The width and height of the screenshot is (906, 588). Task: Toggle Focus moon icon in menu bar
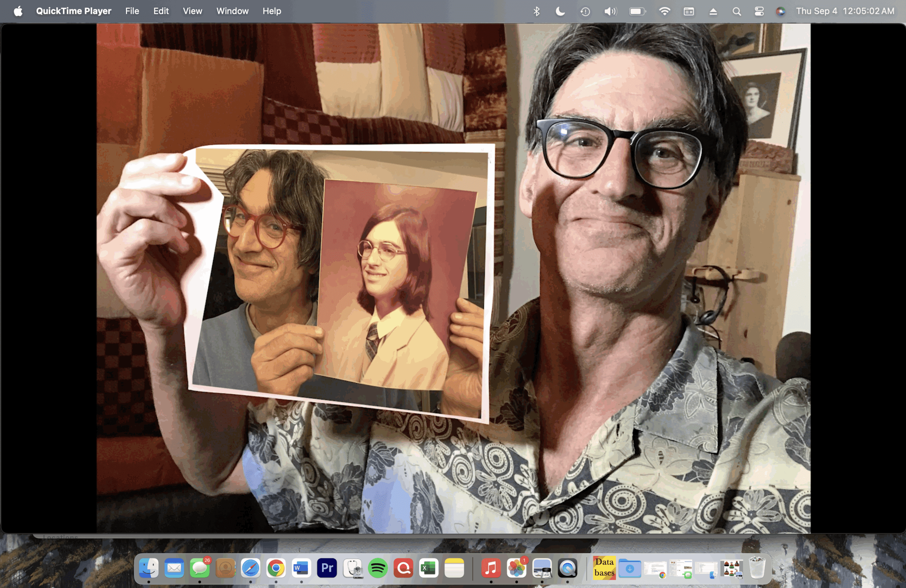click(x=560, y=11)
